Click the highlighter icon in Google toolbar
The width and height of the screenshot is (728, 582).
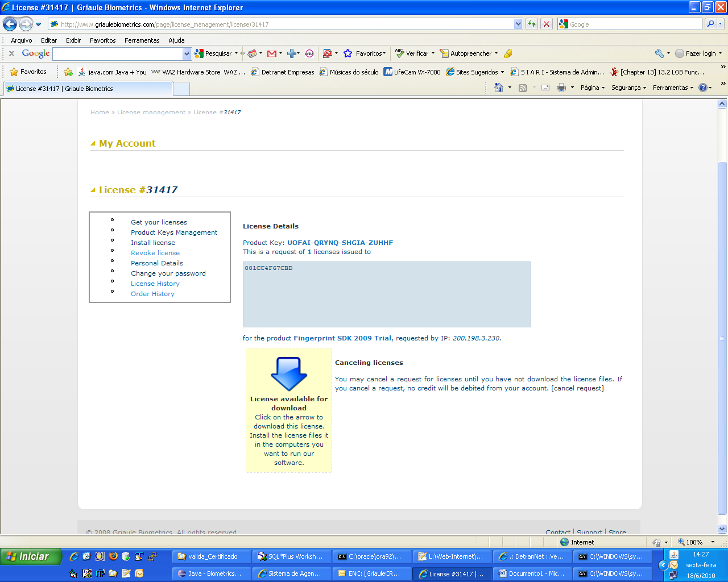[508, 53]
